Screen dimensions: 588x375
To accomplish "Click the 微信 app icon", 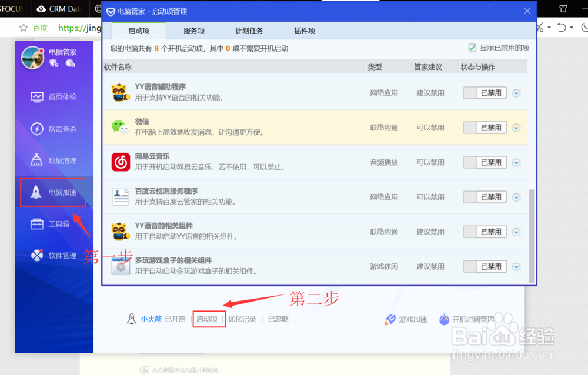I will tap(121, 127).
